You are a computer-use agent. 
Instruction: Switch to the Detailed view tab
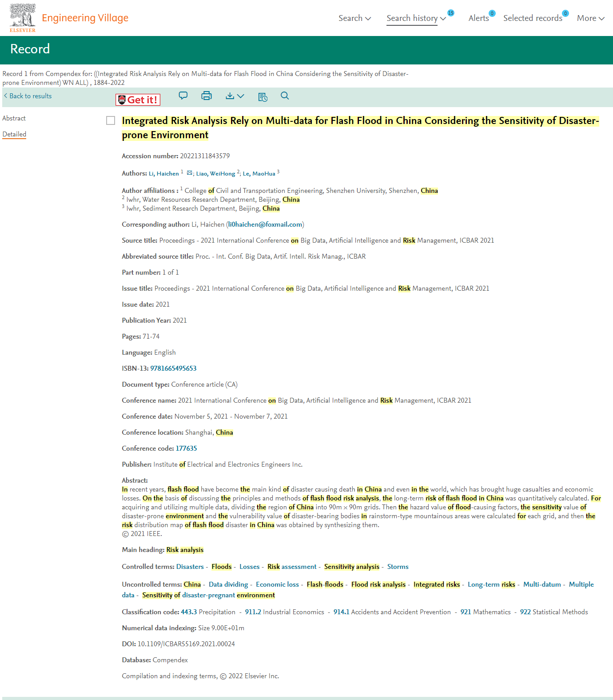14,134
